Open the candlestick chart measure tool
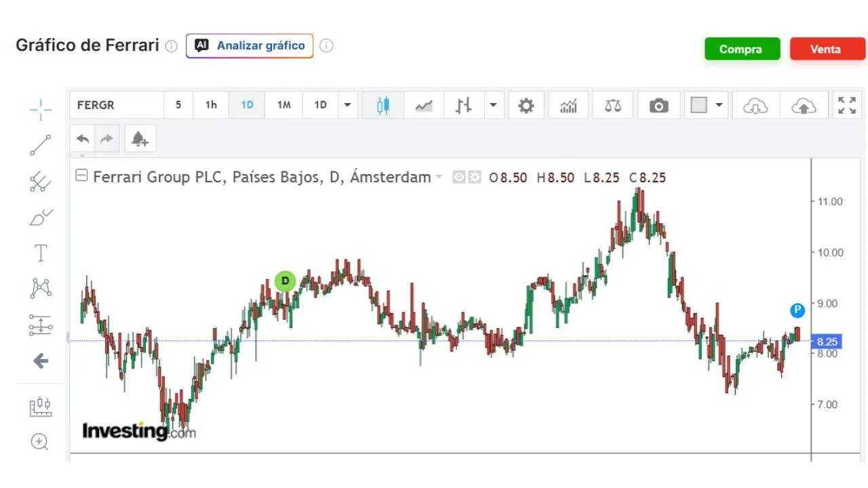Viewport: 868px width, 488px height. point(41,407)
